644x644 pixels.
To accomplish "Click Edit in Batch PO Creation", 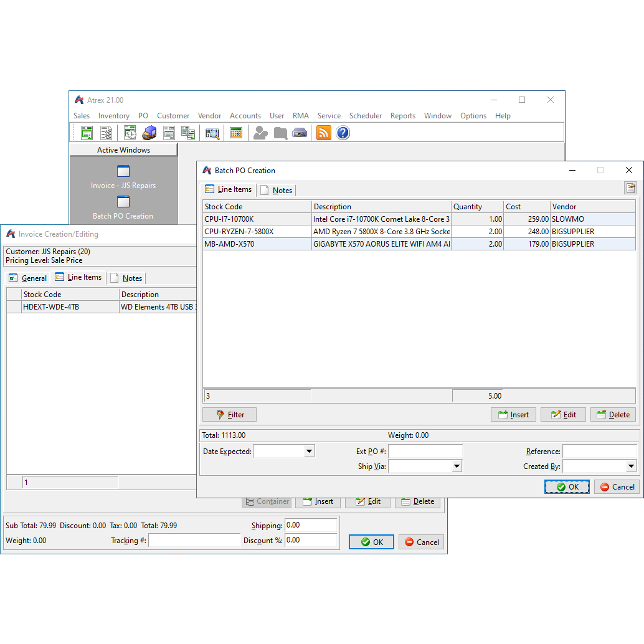I will pyautogui.click(x=563, y=414).
